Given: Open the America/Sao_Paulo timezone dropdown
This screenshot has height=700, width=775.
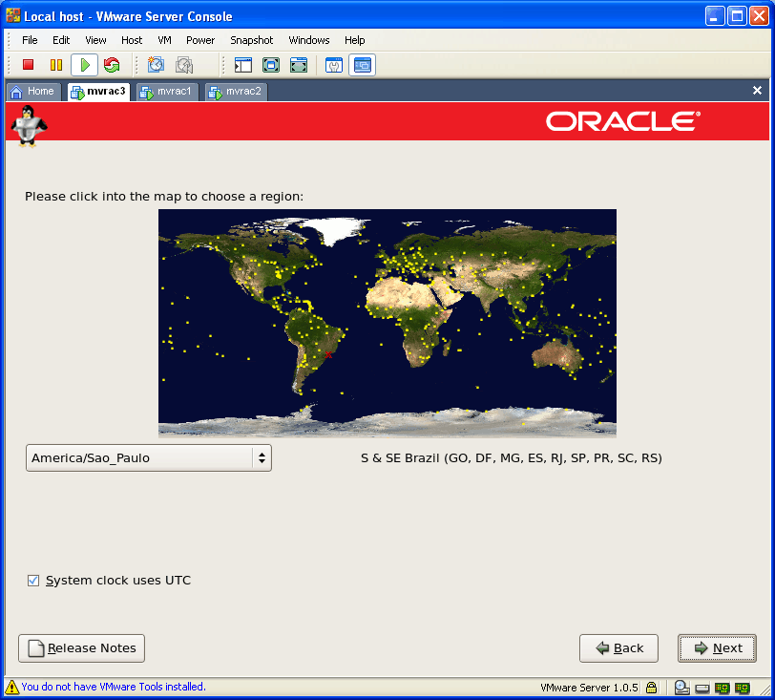Looking at the screenshot, I should (149, 458).
